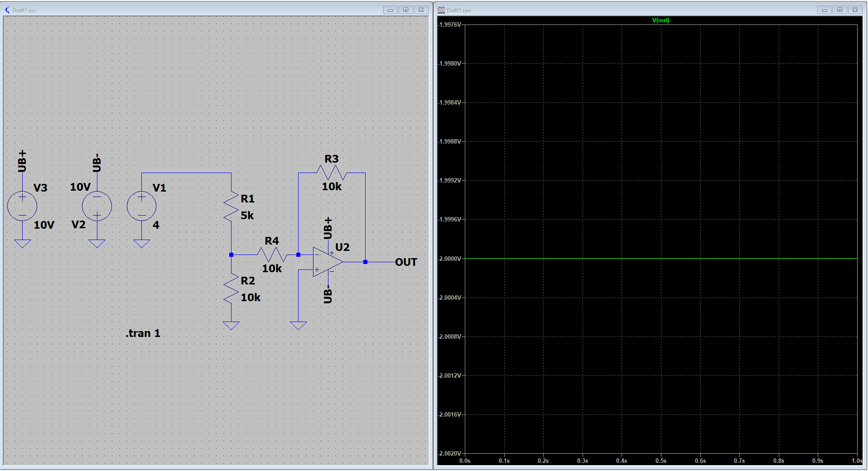
Task: Click the green V(out) waveform trace
Action: click(661, 259)
